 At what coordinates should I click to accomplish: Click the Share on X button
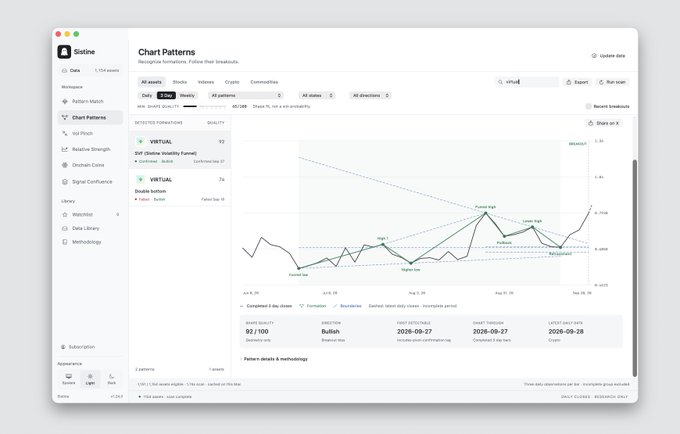tap(603, 123)
